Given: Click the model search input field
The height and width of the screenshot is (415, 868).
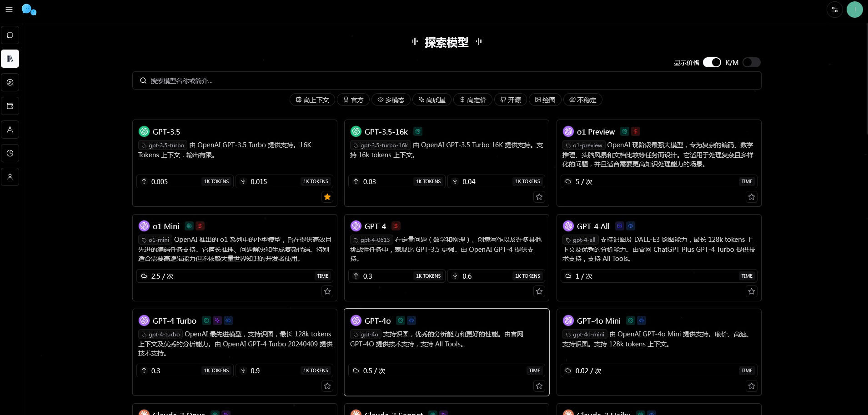Looking at the screenshot, I should (447, 81).
